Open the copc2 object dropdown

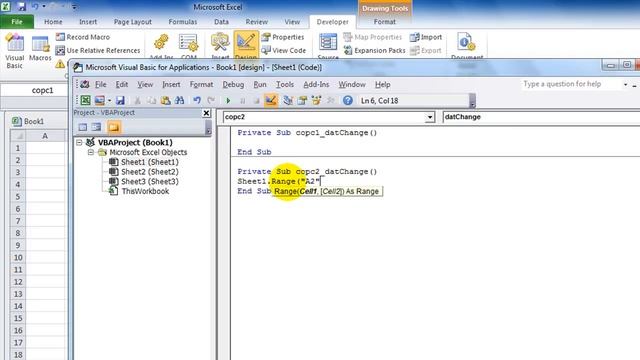point(429,117)
